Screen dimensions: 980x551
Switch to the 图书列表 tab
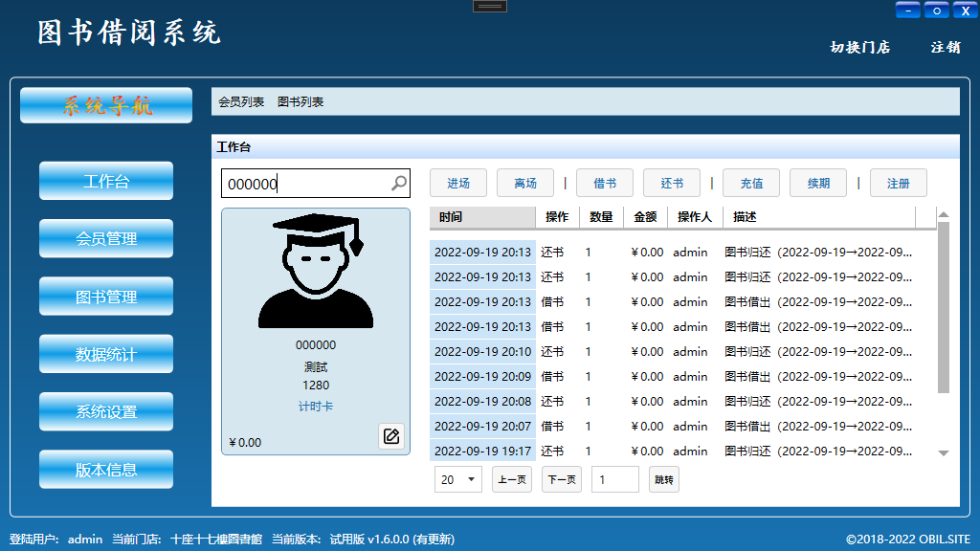[301, 101]
